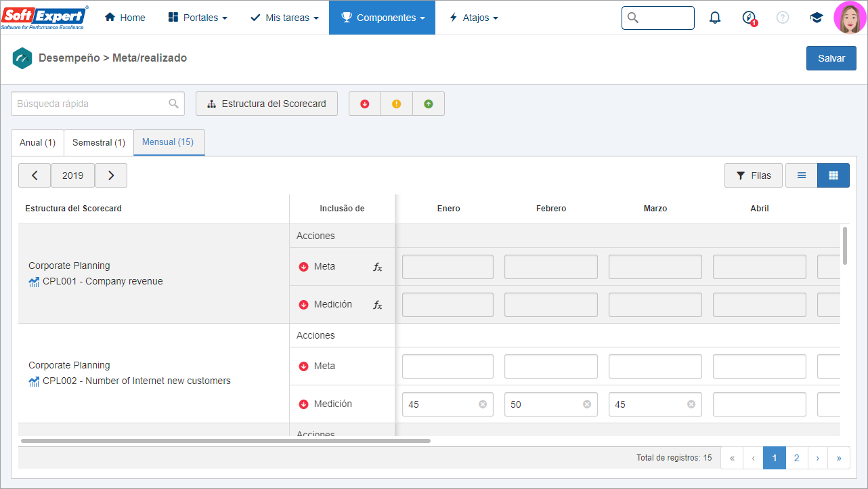
Task: Click CPL002 Medición Enero field with 45
Action: [448, 404]
